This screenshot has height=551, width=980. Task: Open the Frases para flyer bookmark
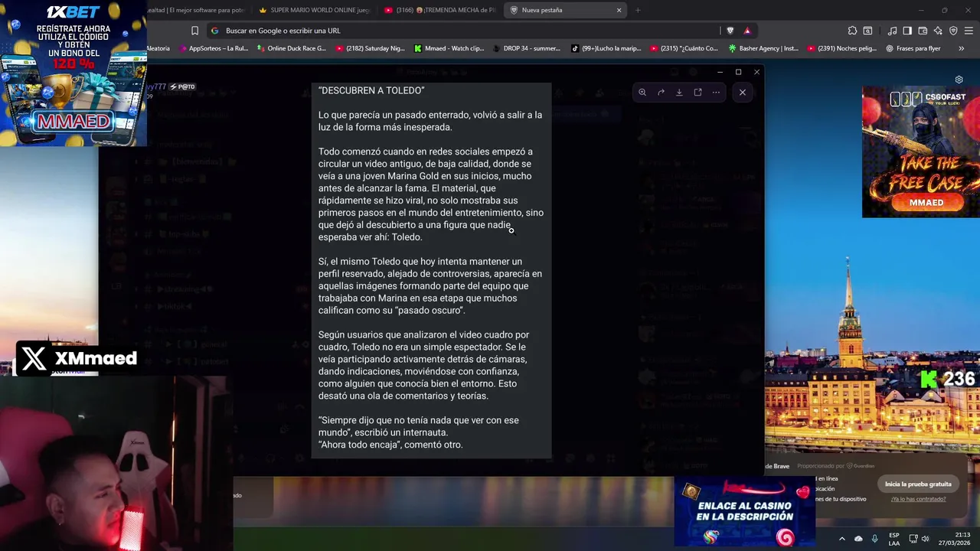coord(913,48)
